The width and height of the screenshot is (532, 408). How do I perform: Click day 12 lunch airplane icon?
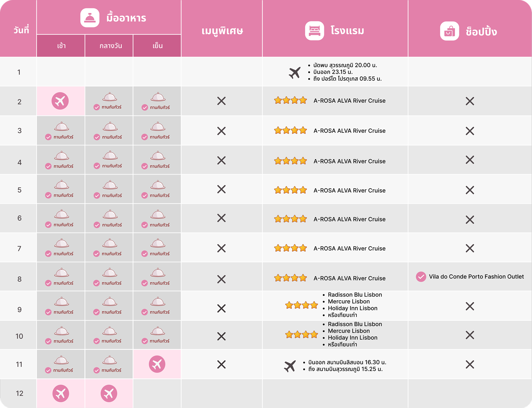109,393
